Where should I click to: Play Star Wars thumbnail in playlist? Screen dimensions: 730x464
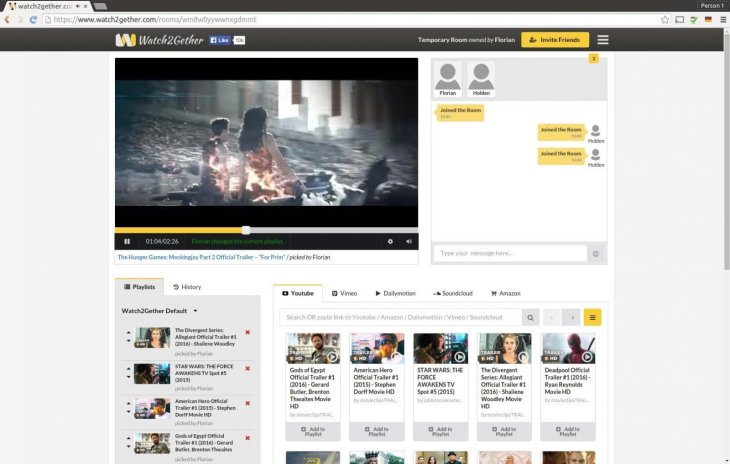click(x=152, y=374)
